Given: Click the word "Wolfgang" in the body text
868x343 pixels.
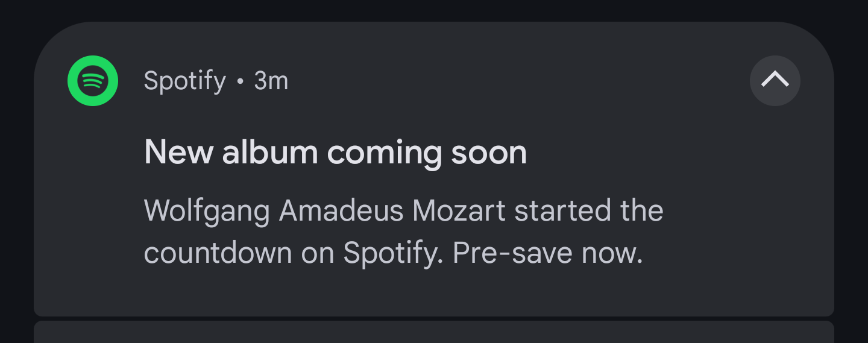Looking at the screenshot, I should coord(207,212).
